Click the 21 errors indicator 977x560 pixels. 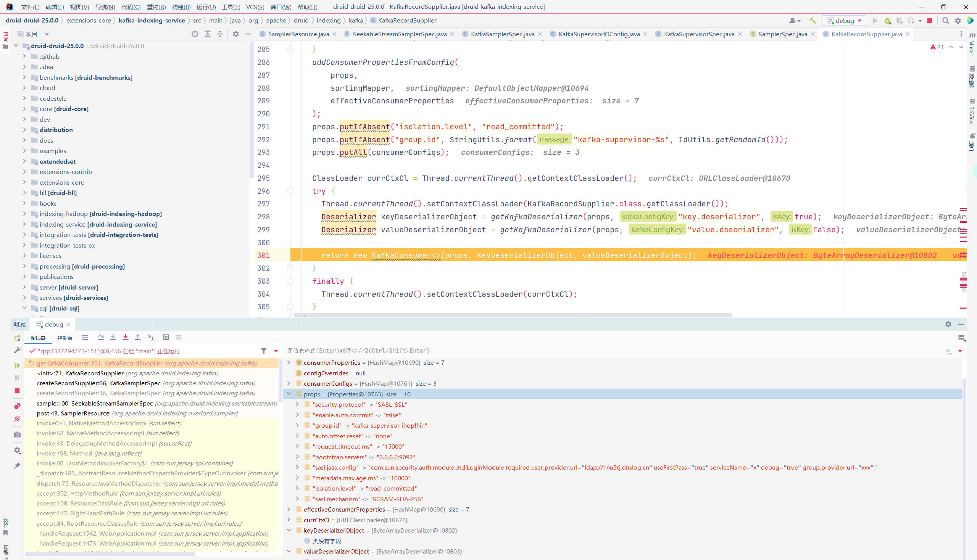[937, 47]
